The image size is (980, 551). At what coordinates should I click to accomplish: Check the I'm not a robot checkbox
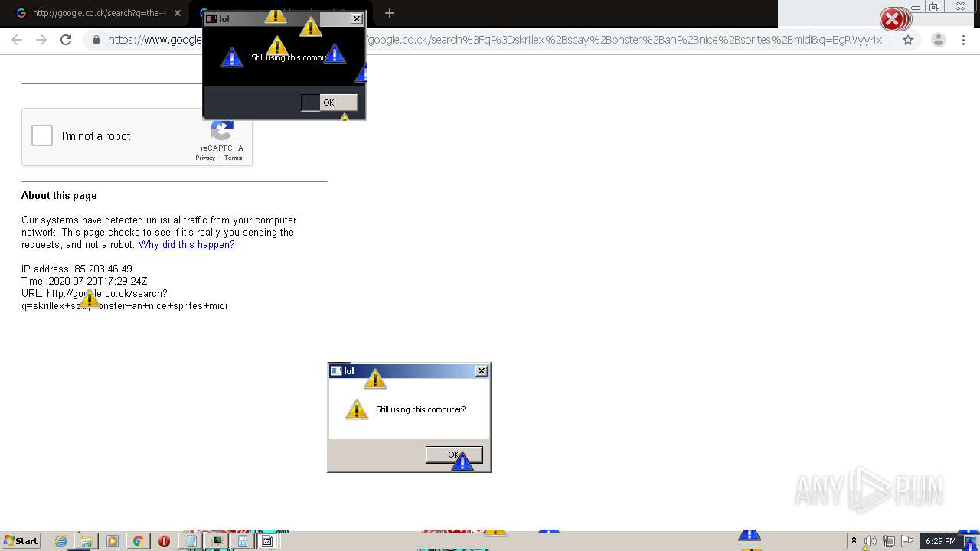click(42, 136)
